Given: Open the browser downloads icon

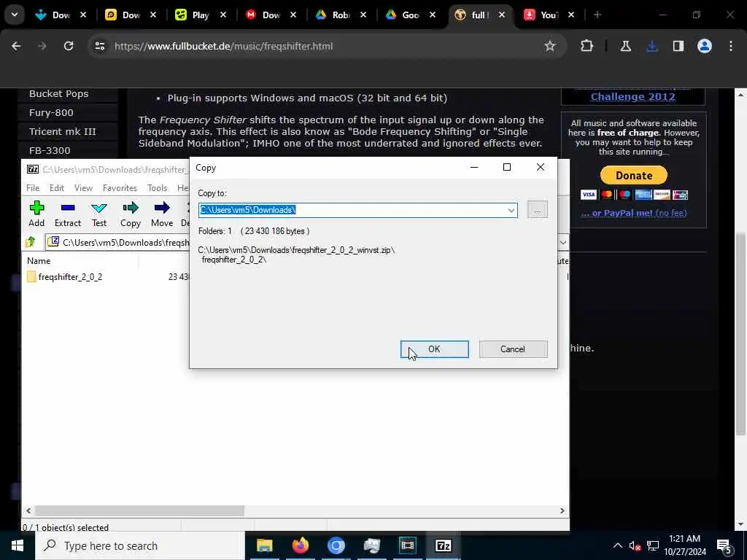Looking at the screenshot, I should [652, 46].
